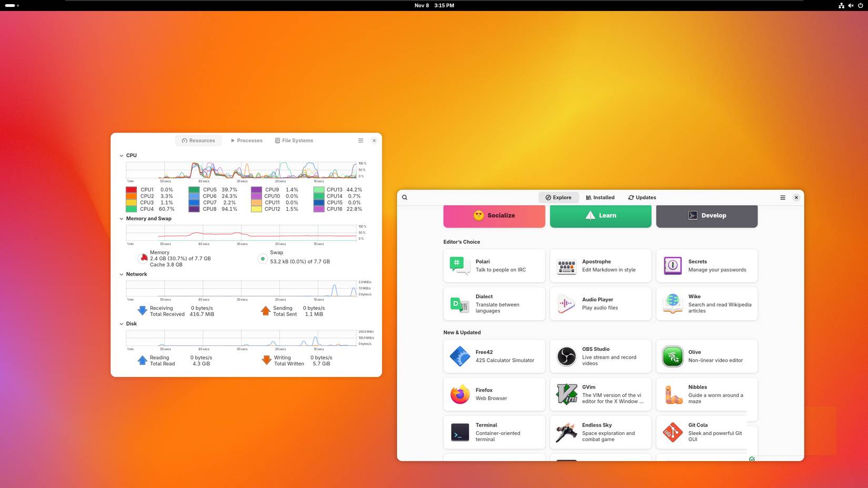Click the orange Sending arrow icon
This screenshot has height=488, width=868.
[266, 311]
